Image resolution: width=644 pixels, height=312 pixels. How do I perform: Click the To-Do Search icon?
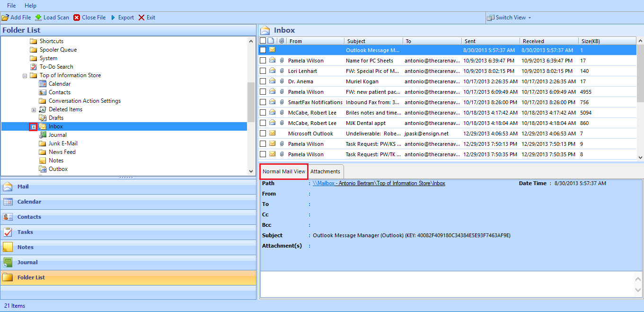[x=34, y=67]
